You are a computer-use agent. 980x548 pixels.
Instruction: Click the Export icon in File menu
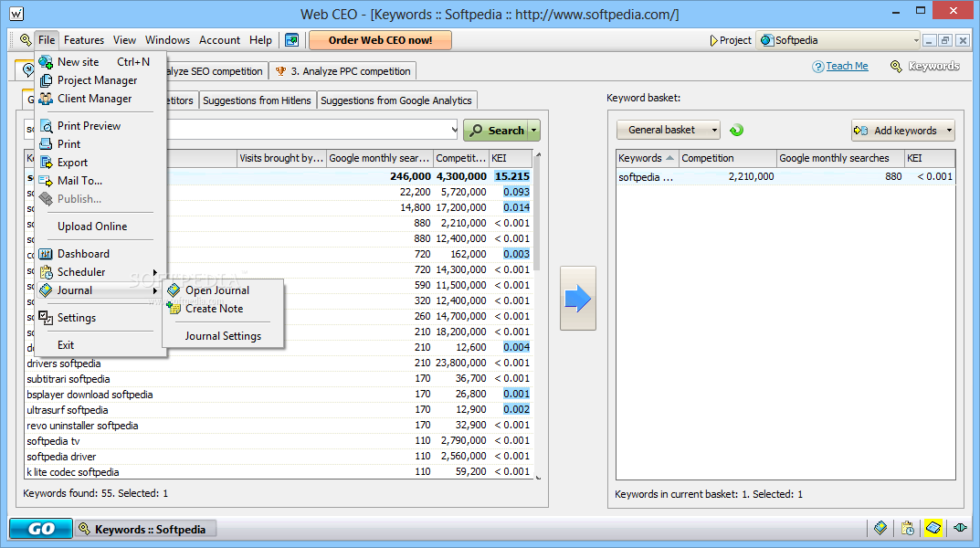click(x=46, y=163)
